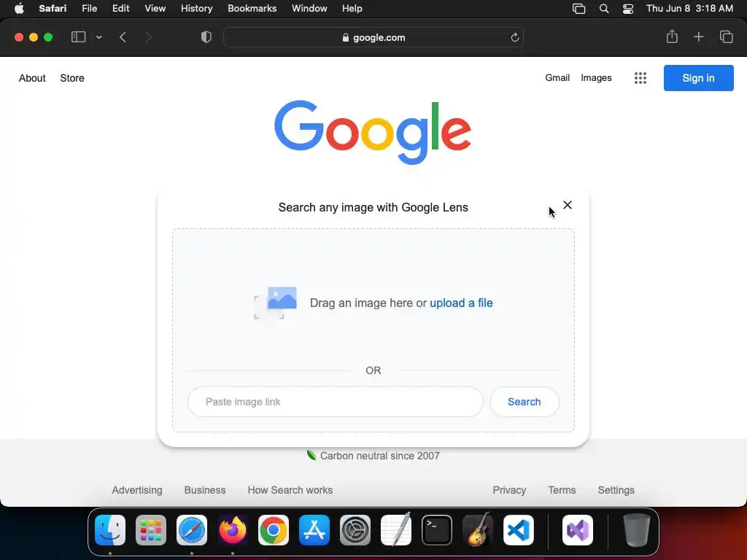Open the Terms footer link
This screenshot has height=560, width=747.
562,490
